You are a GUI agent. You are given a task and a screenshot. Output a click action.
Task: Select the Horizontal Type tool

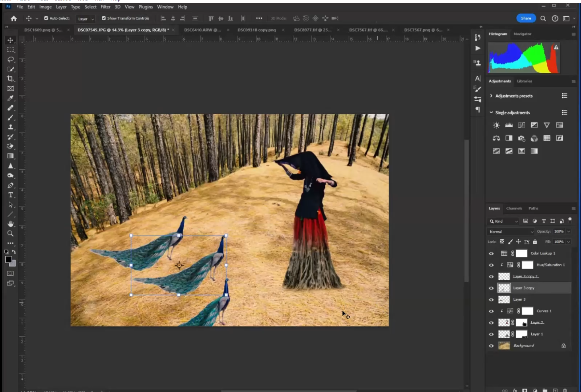11,195
